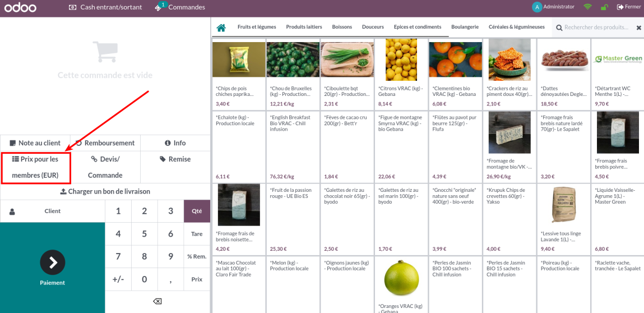This screenshot has width=644, height=313.
Task: Click the Odoo logo
Action: (x=20, y=8)
